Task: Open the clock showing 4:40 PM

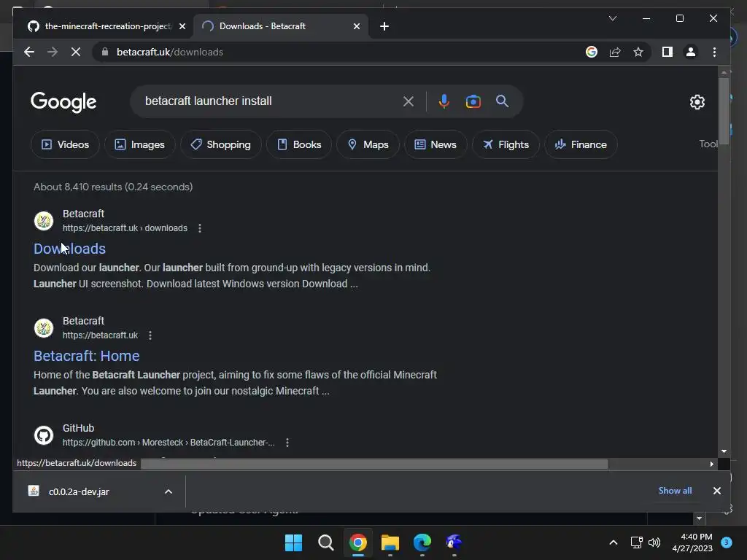Action: (x=692, y=542)
